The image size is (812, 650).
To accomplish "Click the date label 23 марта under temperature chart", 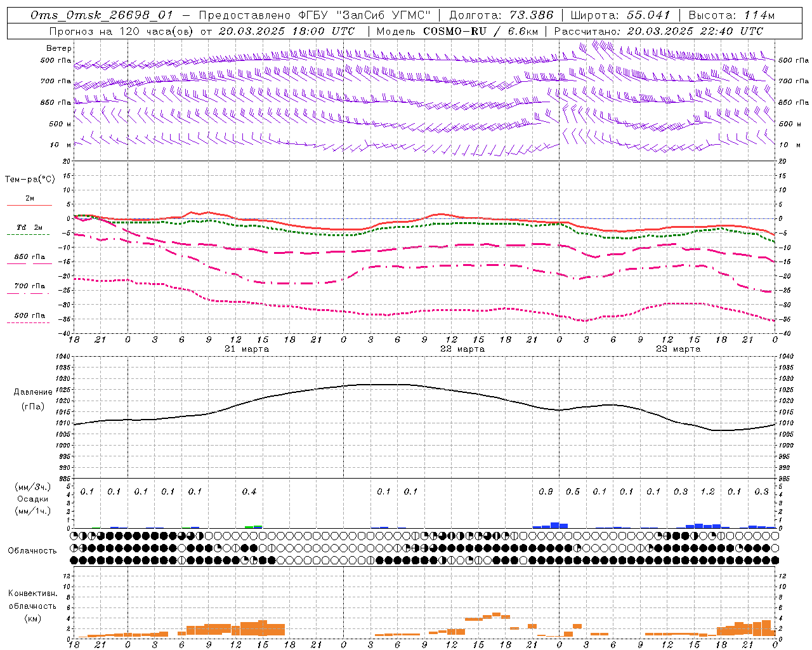I will (678, 349).
